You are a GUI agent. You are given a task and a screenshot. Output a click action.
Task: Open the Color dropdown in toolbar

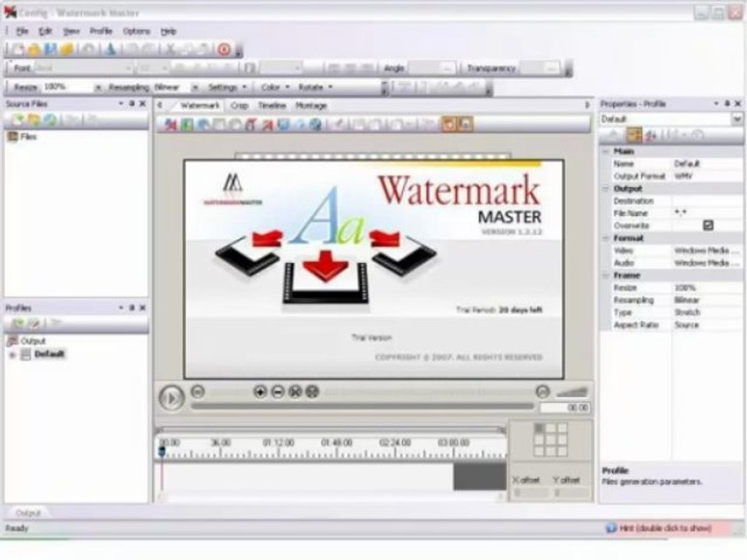point(275,87)
